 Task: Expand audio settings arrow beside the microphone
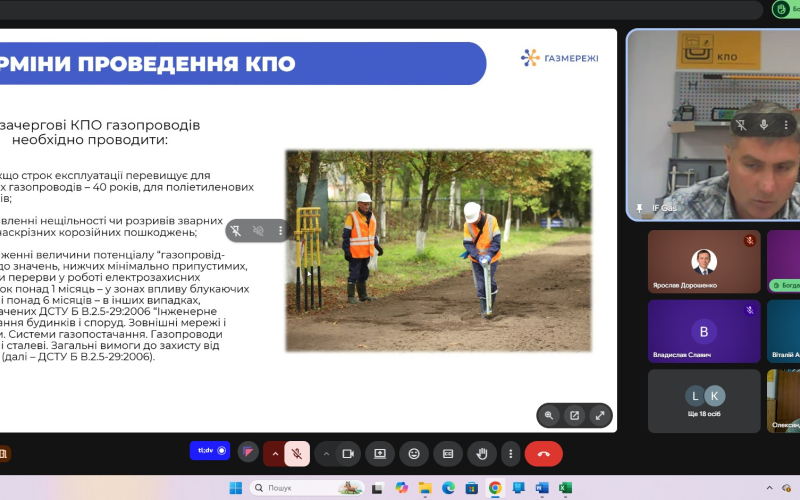pyautogui.click(x=275, y=454)
